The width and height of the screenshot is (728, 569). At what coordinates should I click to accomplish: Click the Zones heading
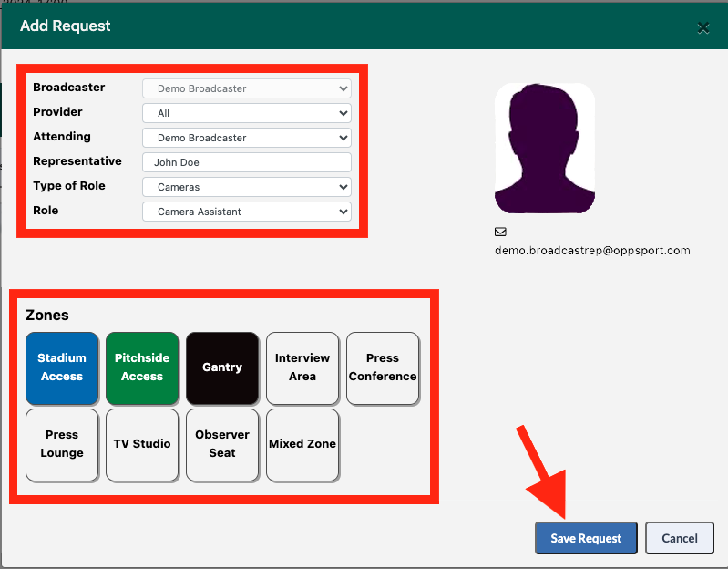click(x=47, y=315)
